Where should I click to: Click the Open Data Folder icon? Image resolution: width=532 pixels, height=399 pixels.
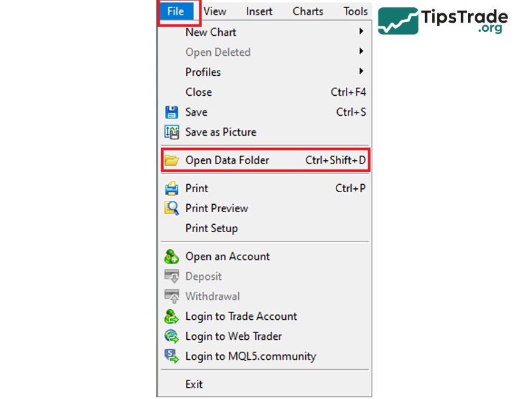[172, 160]
